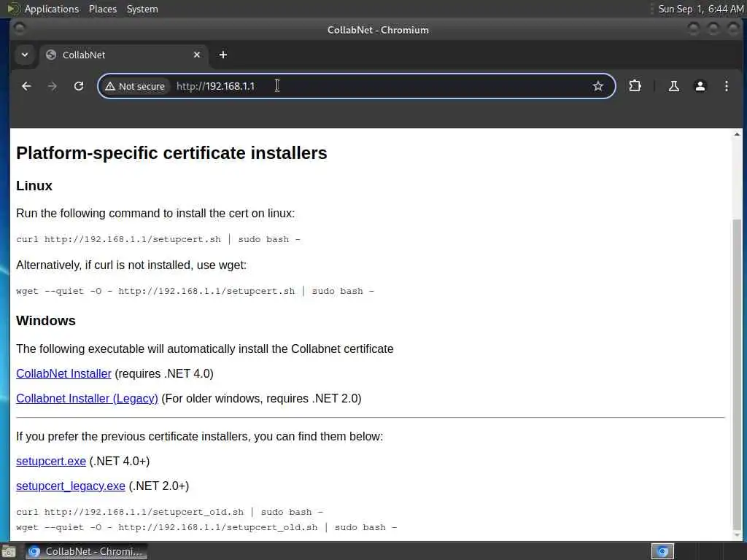Click the vertical scrollbar thumb
Screen dimensions: 747x560
tap(737, 374)
